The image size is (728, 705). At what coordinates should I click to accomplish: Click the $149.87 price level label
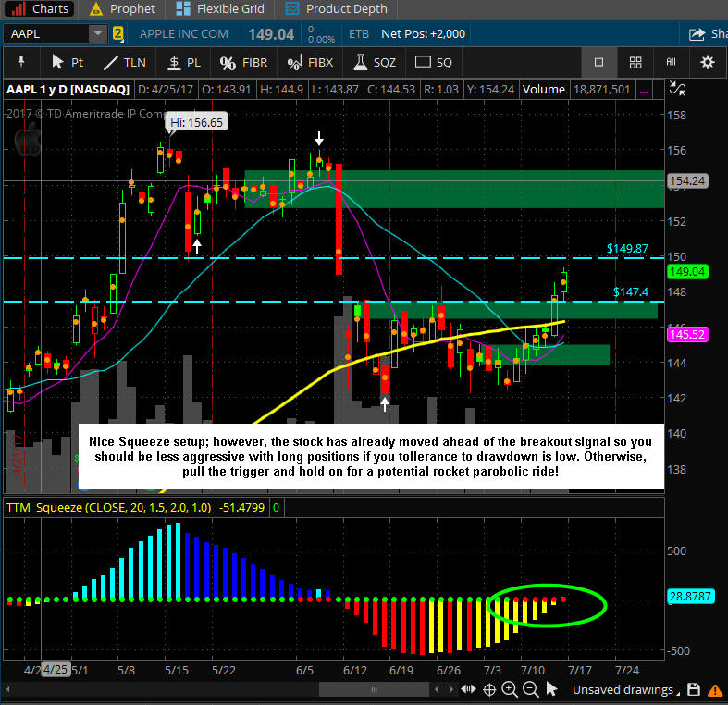(x=627, y=249)
